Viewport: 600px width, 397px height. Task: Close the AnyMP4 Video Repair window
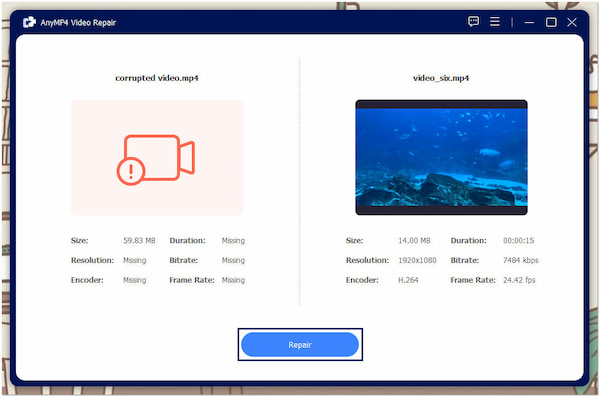(x=572, y=22)
